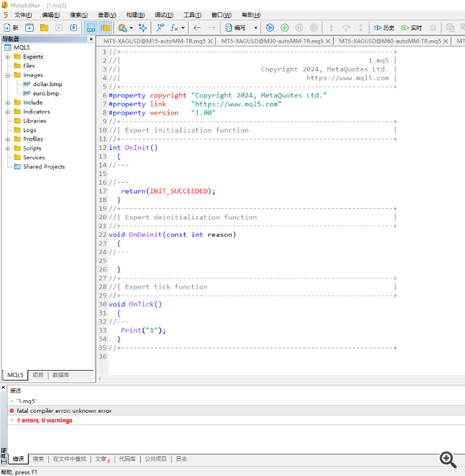Screen dimensions: 465x476
Task: Open file with the yellow folder icon
Action: point(45,28)
